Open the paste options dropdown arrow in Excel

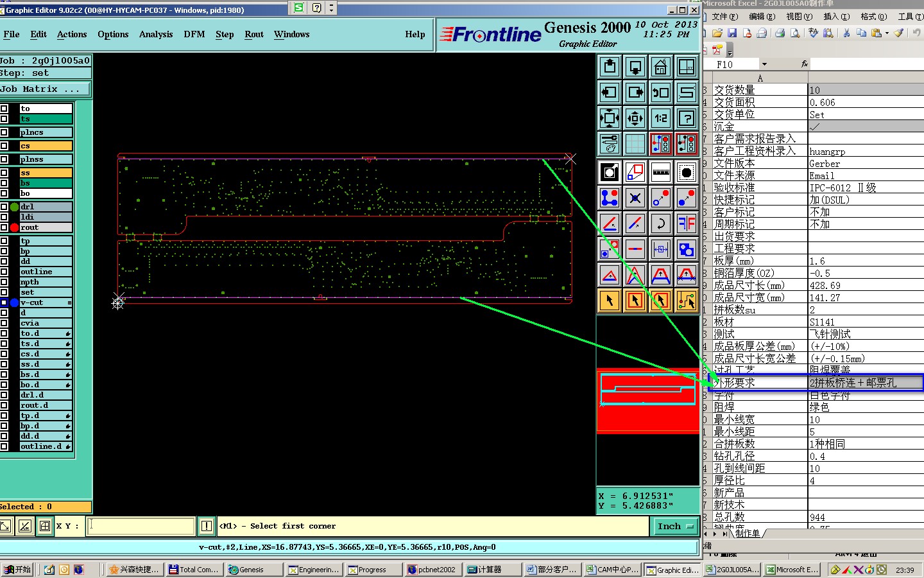click(x=887, y=33)
